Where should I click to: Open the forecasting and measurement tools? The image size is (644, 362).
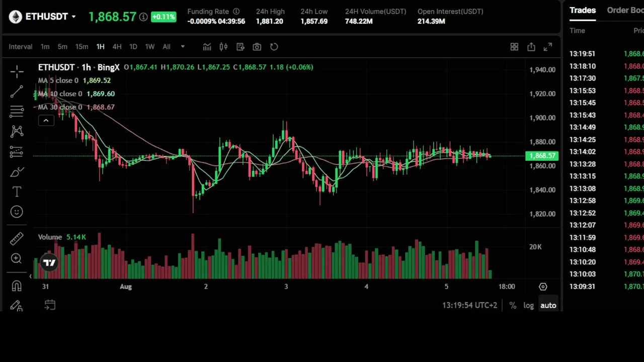pos(17,151)
